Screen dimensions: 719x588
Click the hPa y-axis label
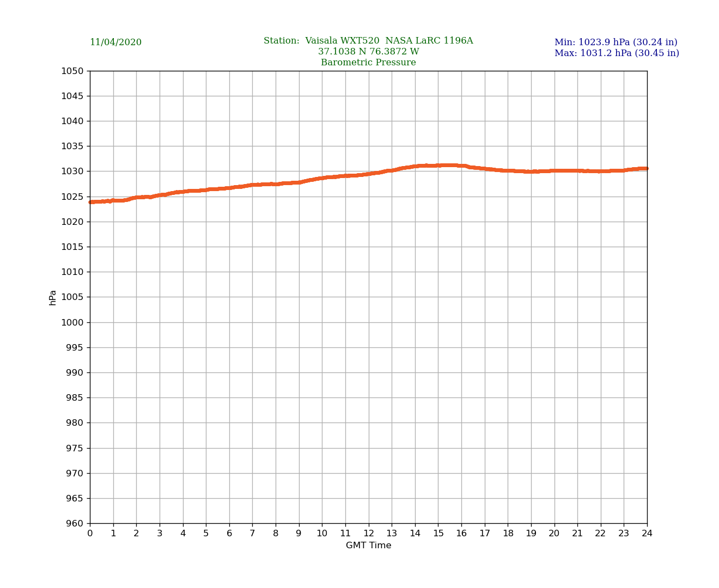(53, 297)
